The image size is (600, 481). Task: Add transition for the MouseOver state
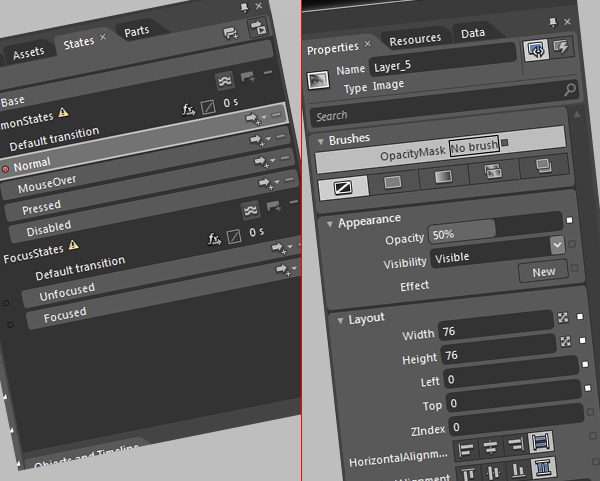pyautogui.click(x=257, y=140)
